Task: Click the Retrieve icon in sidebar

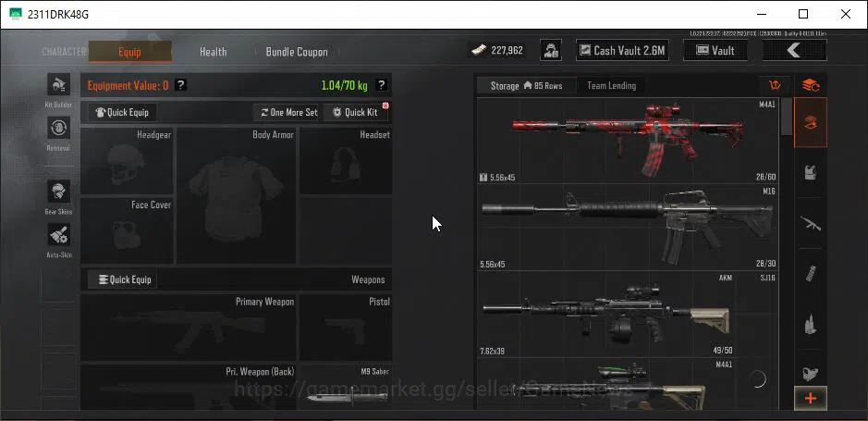Action: pos(58,128)
